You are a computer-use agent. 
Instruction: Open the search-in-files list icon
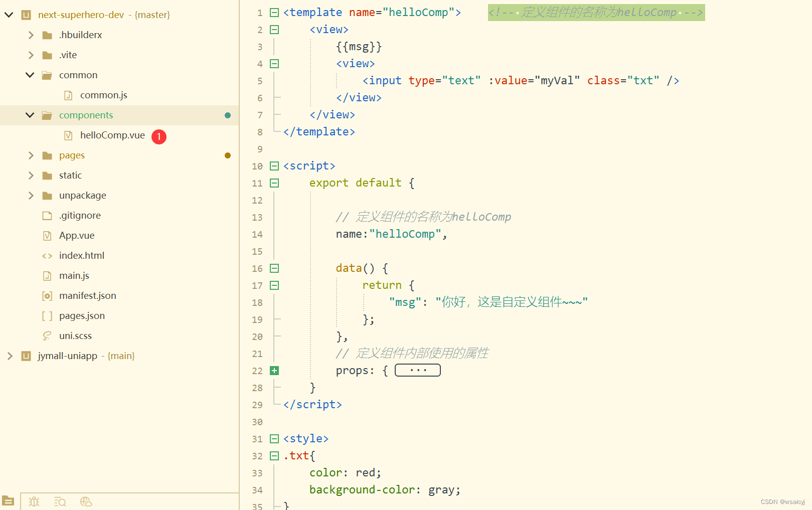pos(60,501)
